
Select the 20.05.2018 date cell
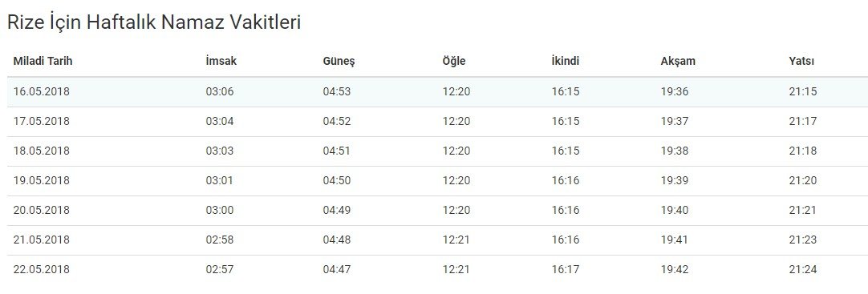click(42, 211)
